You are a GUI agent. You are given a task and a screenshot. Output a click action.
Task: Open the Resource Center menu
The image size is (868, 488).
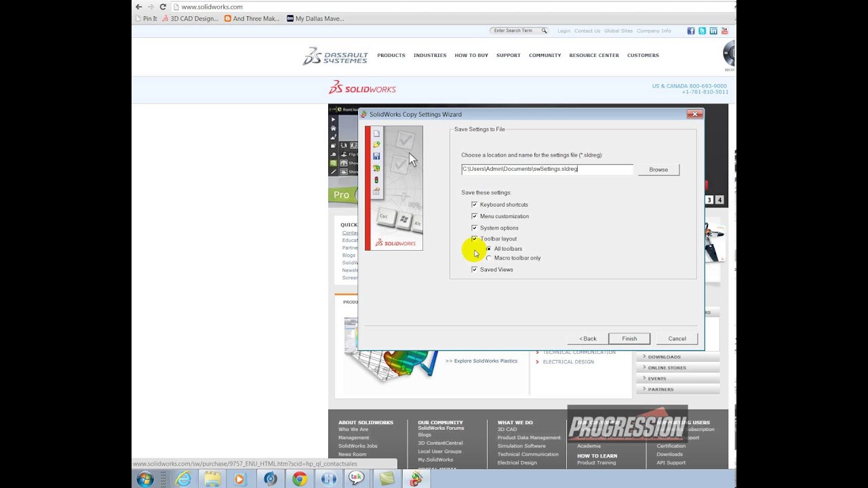(x=594, y=56)
